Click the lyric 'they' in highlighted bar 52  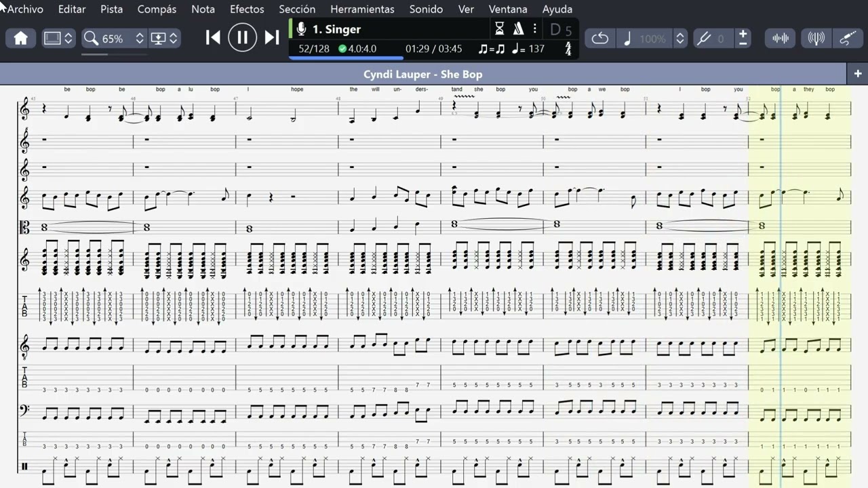(x=809, y=89)
